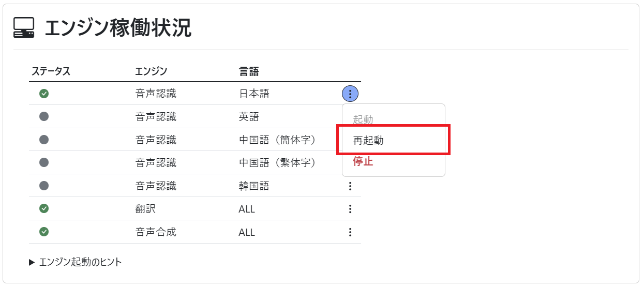Expand the エンジン起動のヒント disclosure

[76, 262]
